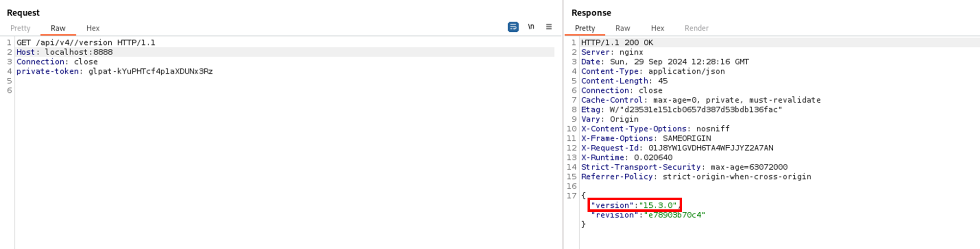This screenshot has height=249, width=980.
Task: Switch to the Response Pretty tab
Action: point(585,28)
